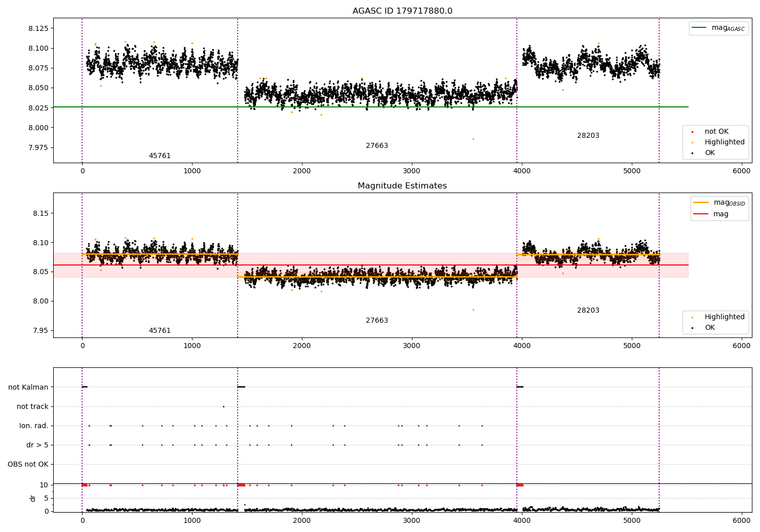
Task: Click 'OK' entry in the middle plot's lower legend
Action: (x=703, y=328)
